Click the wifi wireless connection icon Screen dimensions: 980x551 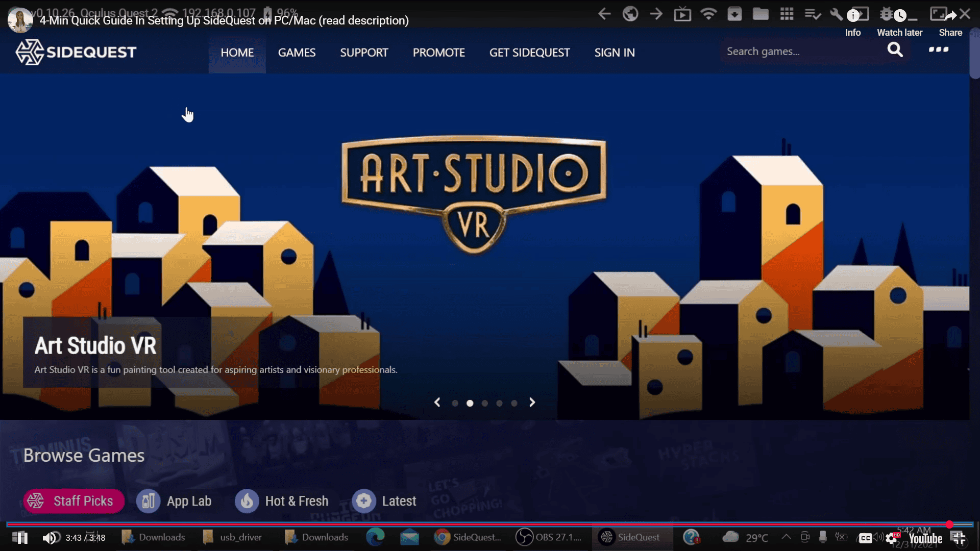coord(708,14)
